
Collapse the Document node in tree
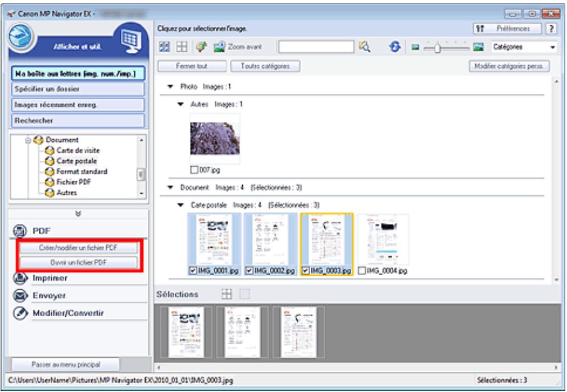pos(28,140)
